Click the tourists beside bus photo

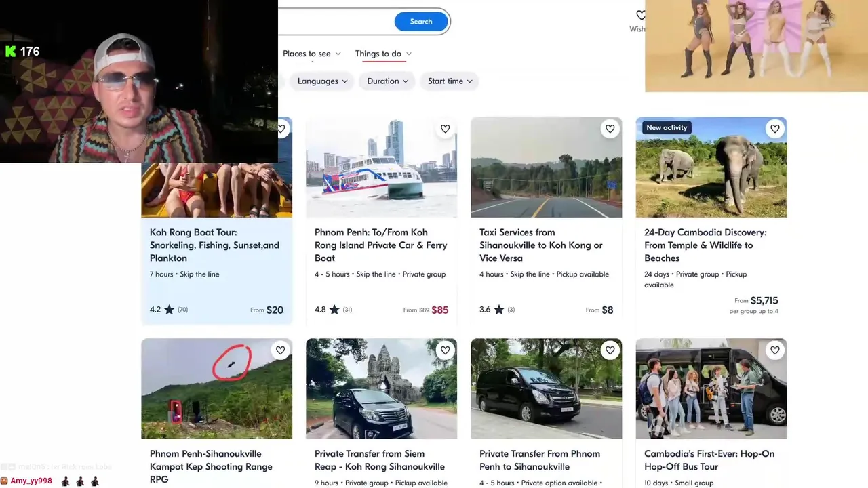[711, 389]
